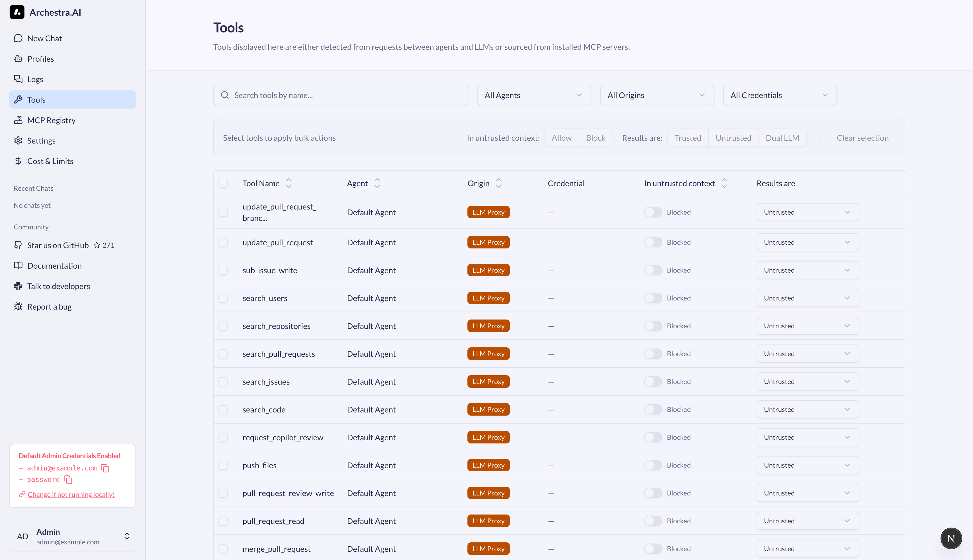Click the Report a bug icon
Screen dimensions: 973x560
(18, 306)
